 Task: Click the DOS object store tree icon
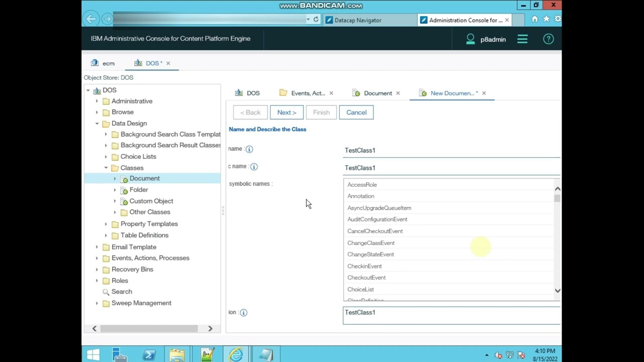click(x=97, y=90)
